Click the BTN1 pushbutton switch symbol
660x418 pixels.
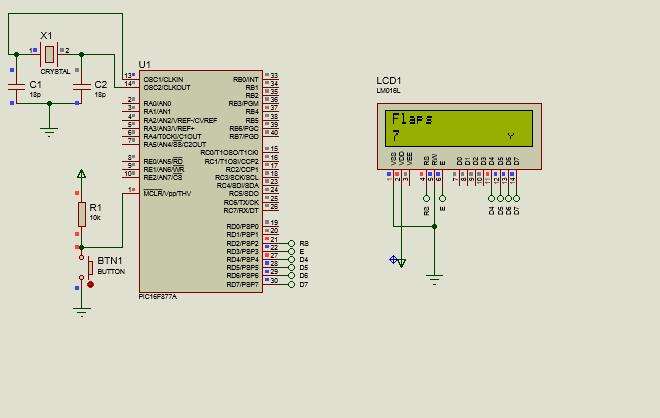[x=86, y=268]
